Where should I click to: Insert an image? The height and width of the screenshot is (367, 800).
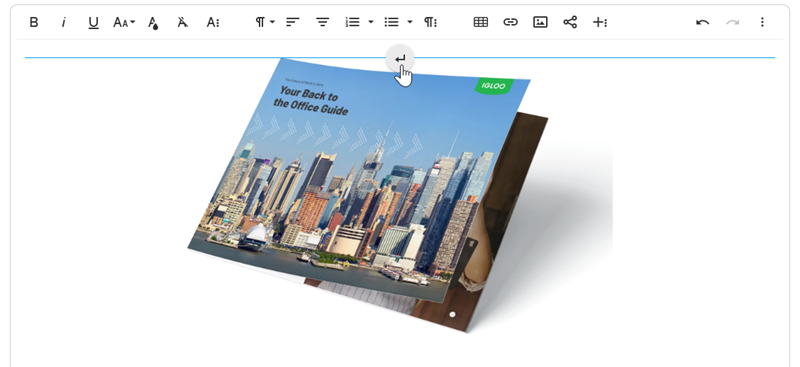point(540,22)
